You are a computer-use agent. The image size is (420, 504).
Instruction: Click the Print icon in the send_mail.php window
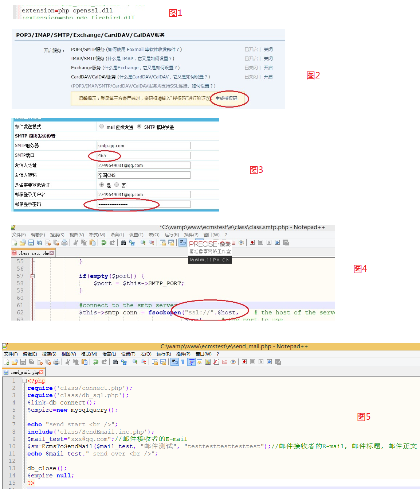click(x=56, y=362)
